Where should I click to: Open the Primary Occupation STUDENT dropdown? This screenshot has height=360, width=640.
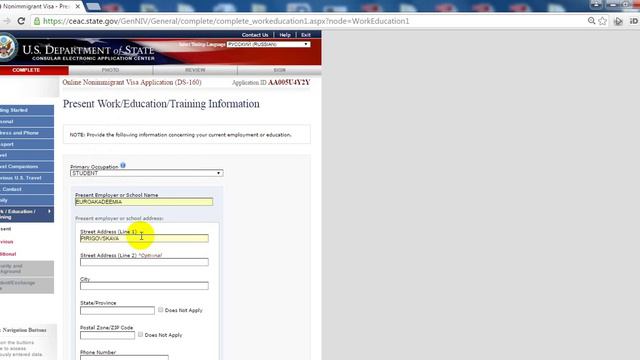tap(147, 173)
